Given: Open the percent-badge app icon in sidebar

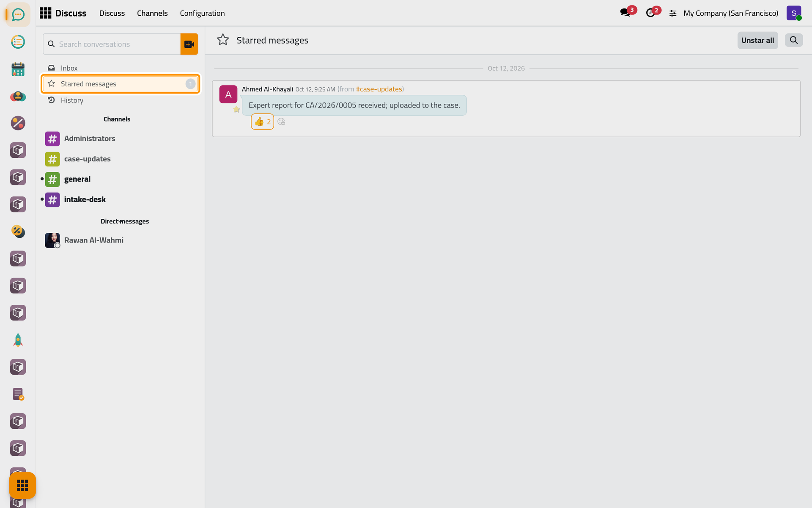Looking at the screenshot, I should pyautogui.click(x=18, y=123).
